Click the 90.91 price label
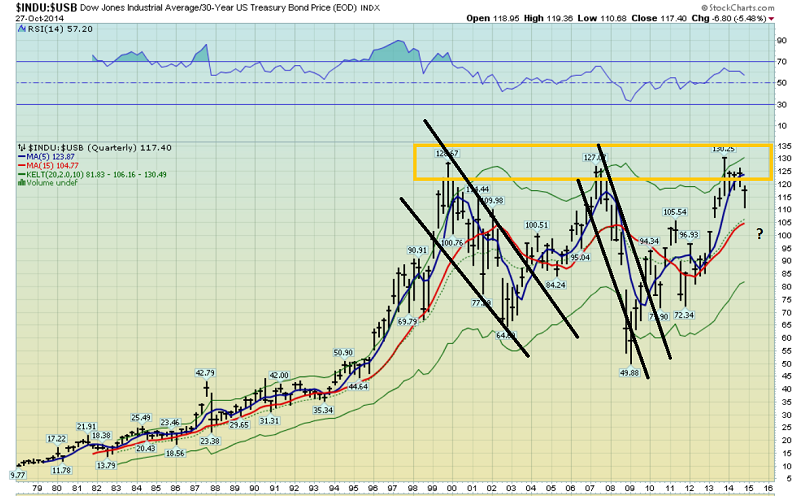 click(x=417, y=250)
